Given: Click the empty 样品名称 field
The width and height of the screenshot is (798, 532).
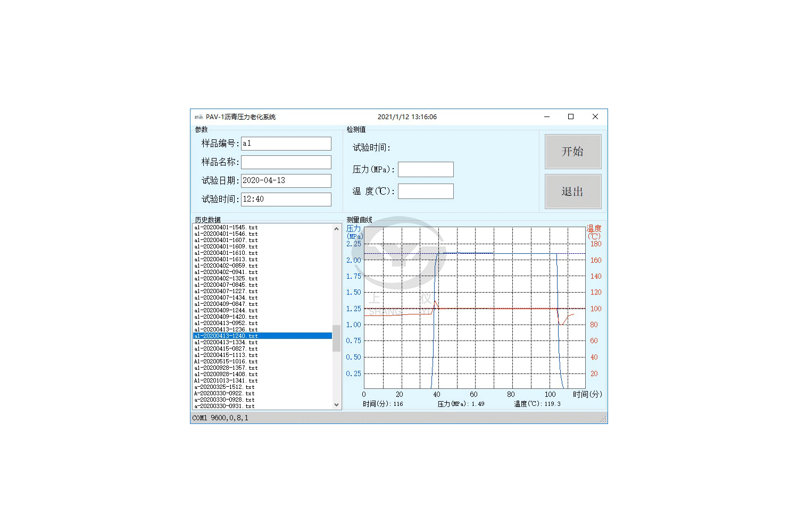Looking at the screenshot, I should (286, 162).
